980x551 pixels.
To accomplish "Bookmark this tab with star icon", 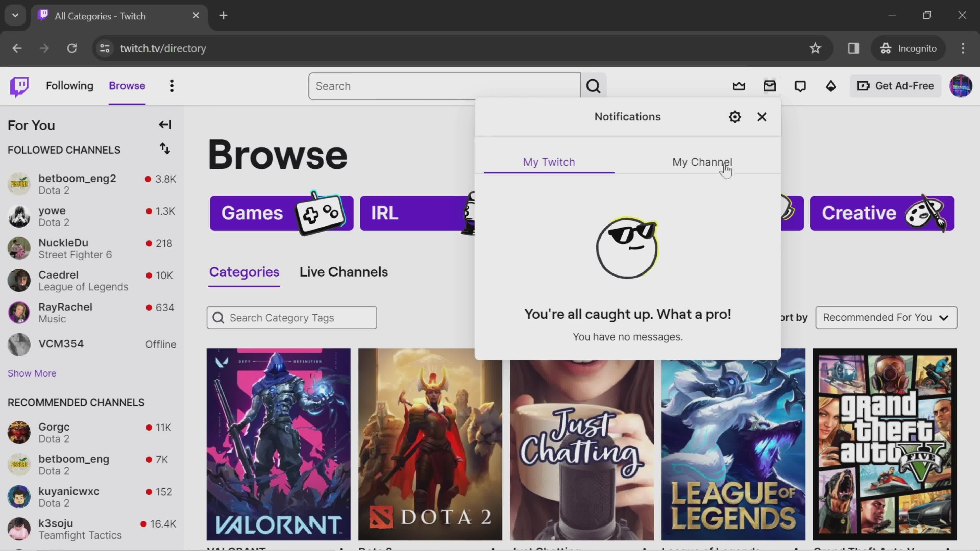I will point(815,48).
